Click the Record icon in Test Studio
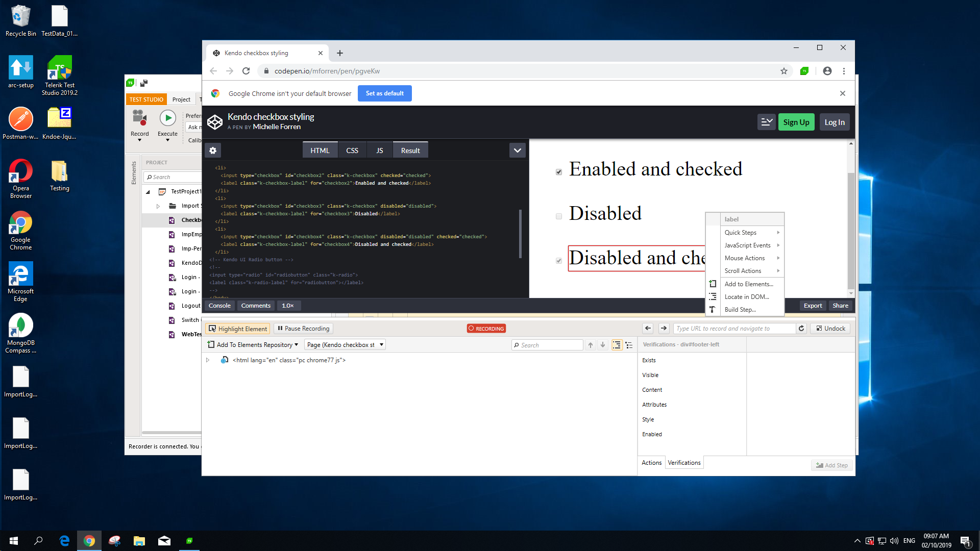The image size is (980, 551). coord(139,118)
